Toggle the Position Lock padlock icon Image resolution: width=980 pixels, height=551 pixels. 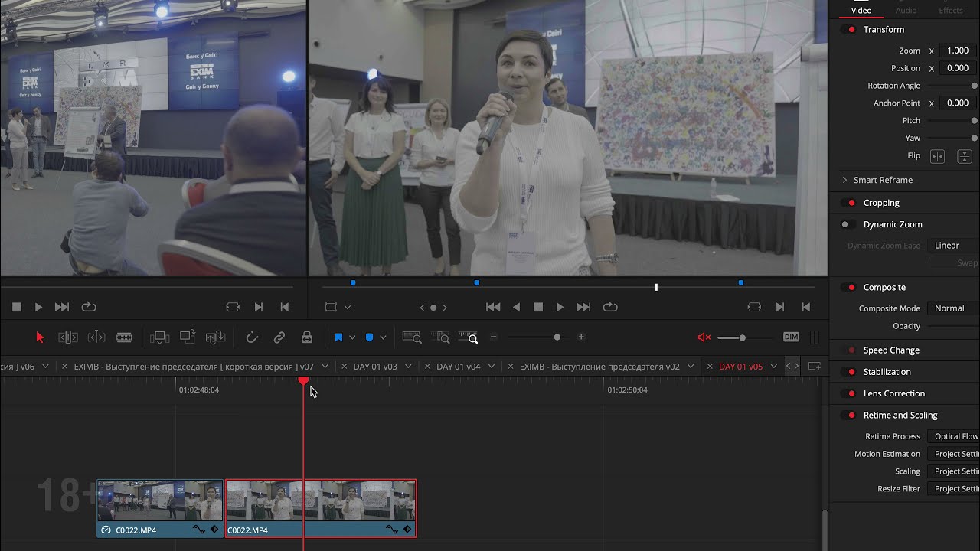point(307,337)
